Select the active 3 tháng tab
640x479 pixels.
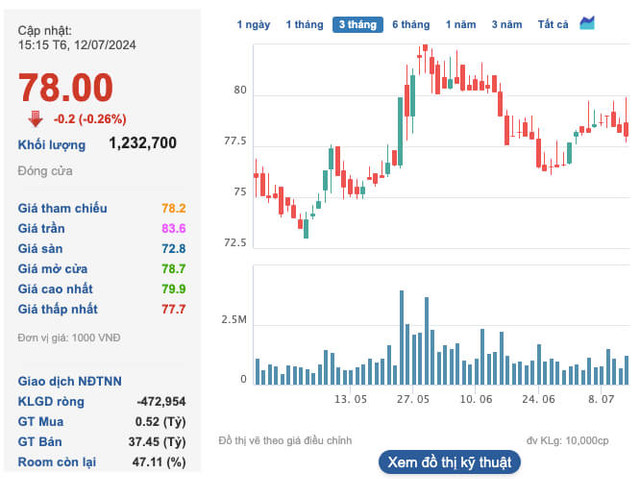(x=357, y=24)
